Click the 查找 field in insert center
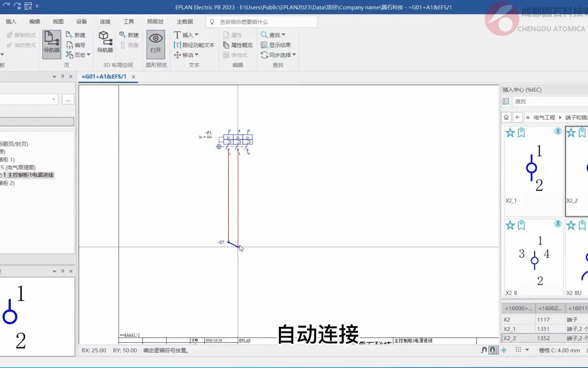Viewport: 588px width, 368px height. [x=550, y=102]
